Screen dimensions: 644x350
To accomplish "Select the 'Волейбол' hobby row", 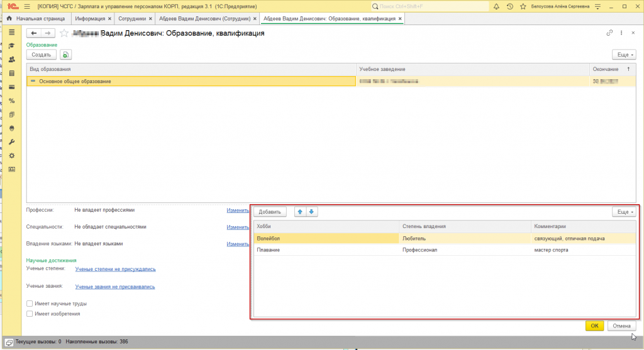I will [x=445, y=238].
